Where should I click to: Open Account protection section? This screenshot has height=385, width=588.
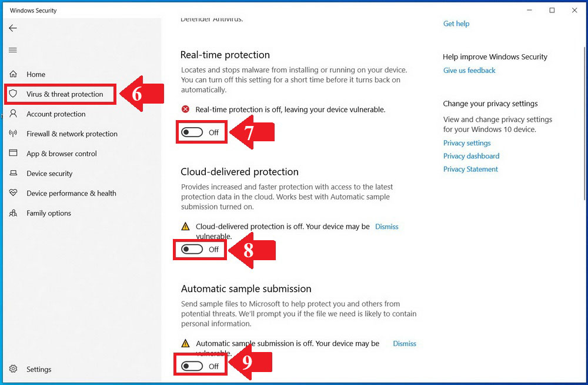[x=56, y=114]
